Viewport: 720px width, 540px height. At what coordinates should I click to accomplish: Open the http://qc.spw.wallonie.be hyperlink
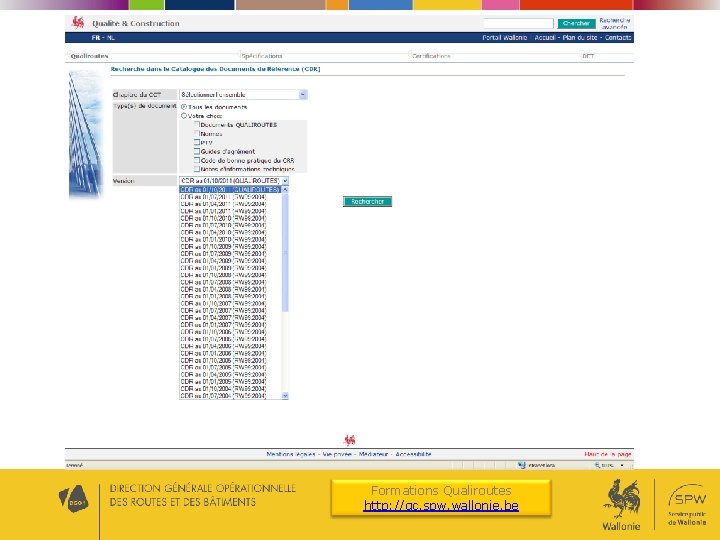441,506
